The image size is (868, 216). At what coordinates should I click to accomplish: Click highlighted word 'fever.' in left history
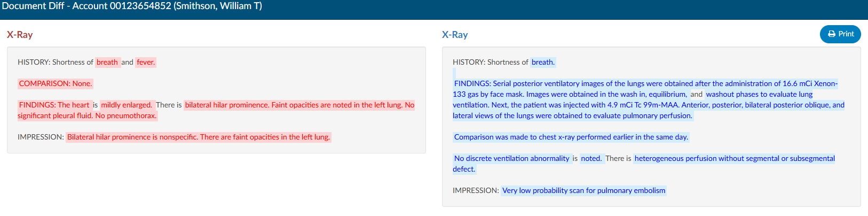[146, 62]
